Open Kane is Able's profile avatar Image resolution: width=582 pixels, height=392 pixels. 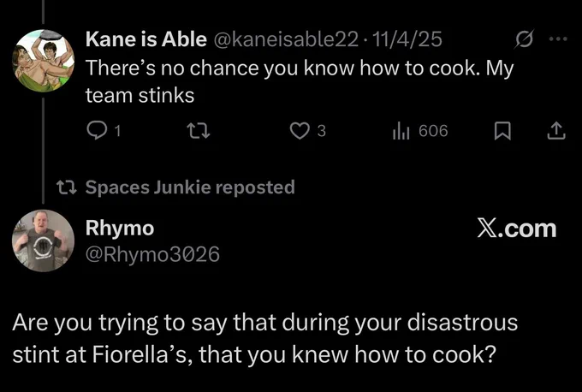(44, 61)
